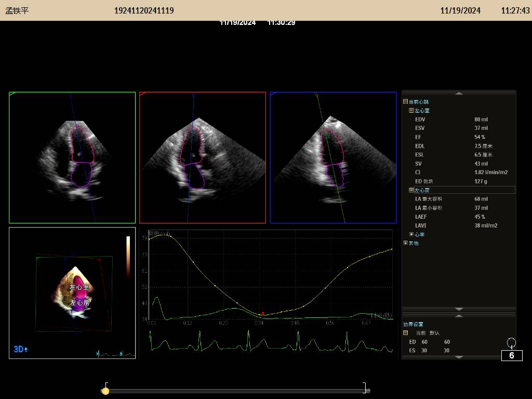Click the 3D orientation indicator
The width and height of the screenshot is (532, 399).
click(21, 350)
